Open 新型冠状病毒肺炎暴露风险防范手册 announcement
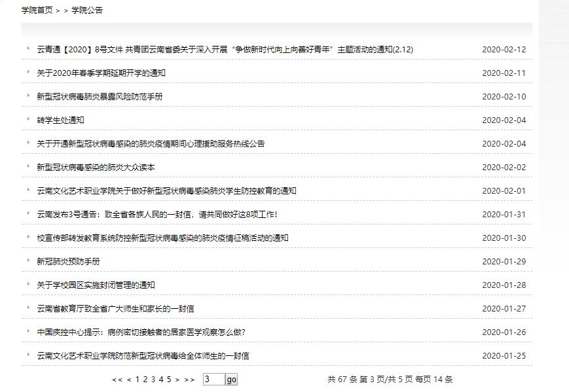Screen dimensions: 569x392 (100, 96)
